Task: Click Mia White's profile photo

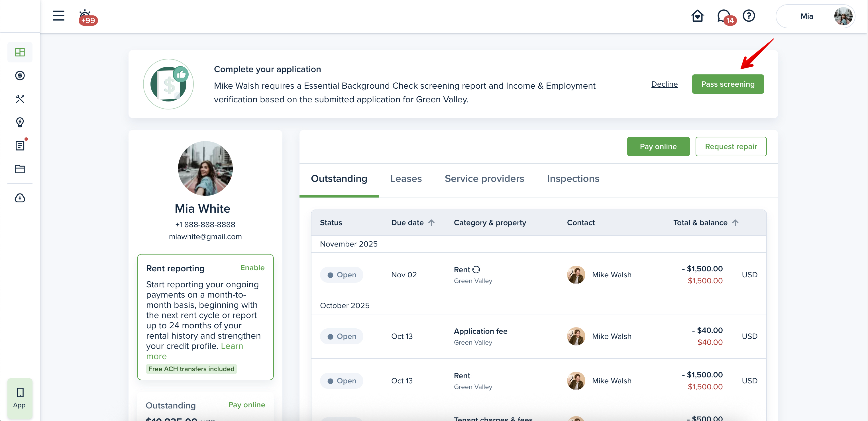Action: pos(205,168)
